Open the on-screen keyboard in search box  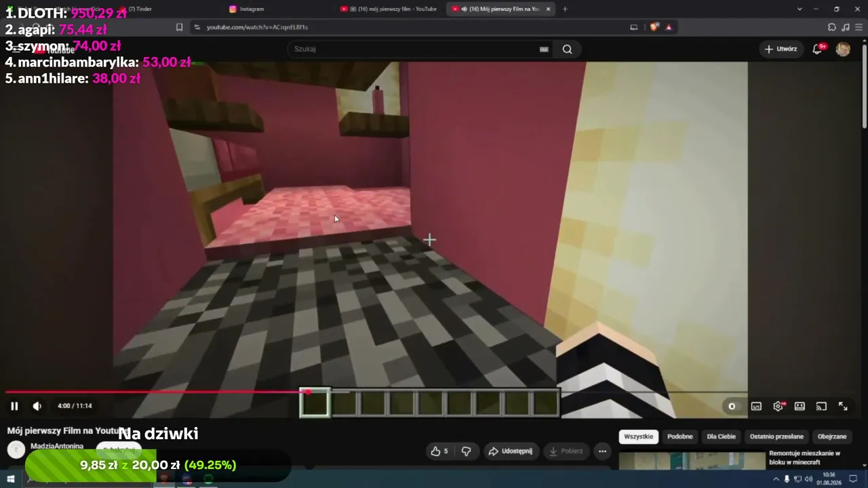pyautogui.click(x=544, y=49)
